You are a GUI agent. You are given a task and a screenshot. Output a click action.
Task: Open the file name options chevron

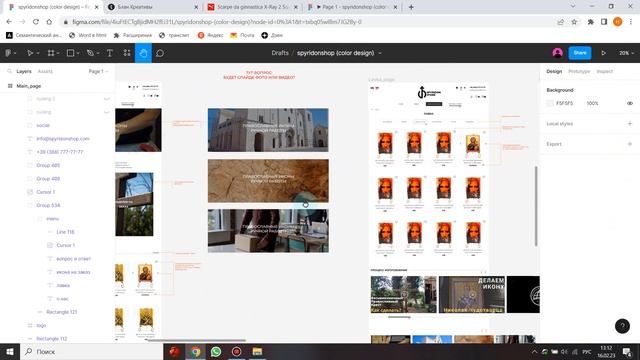click(380, 53)
